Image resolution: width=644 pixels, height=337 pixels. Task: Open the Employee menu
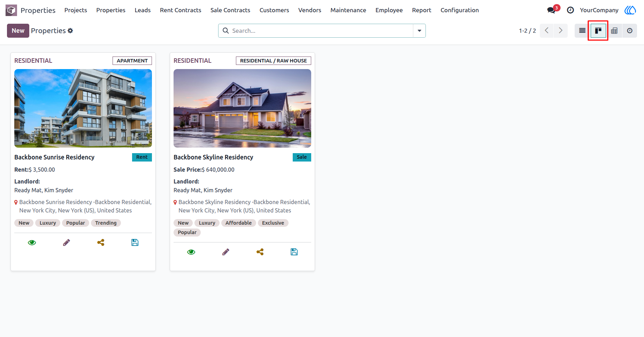point(389,10)
